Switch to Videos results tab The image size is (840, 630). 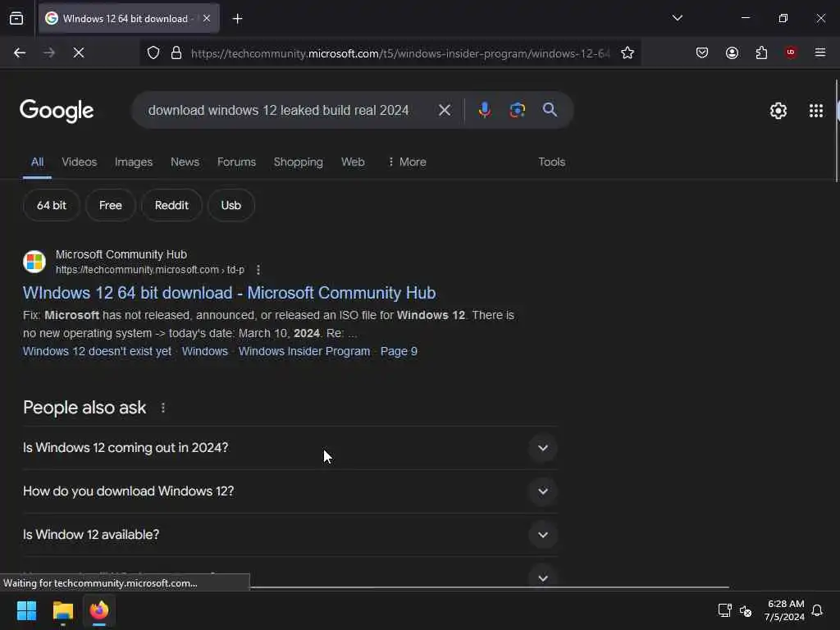pyautogui.click(x=80, y=162)
